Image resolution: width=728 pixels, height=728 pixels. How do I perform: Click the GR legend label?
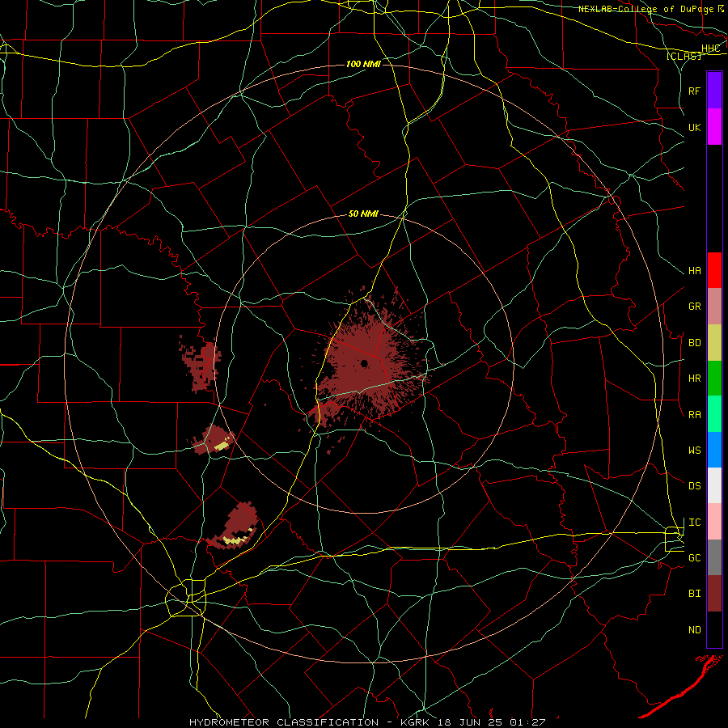point(694,307)
